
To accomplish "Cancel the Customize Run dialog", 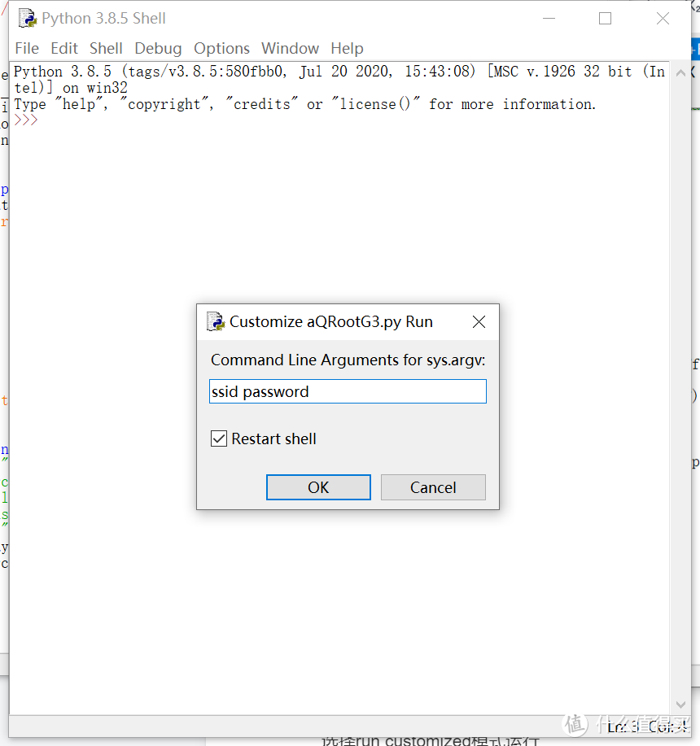I will 433,487.
